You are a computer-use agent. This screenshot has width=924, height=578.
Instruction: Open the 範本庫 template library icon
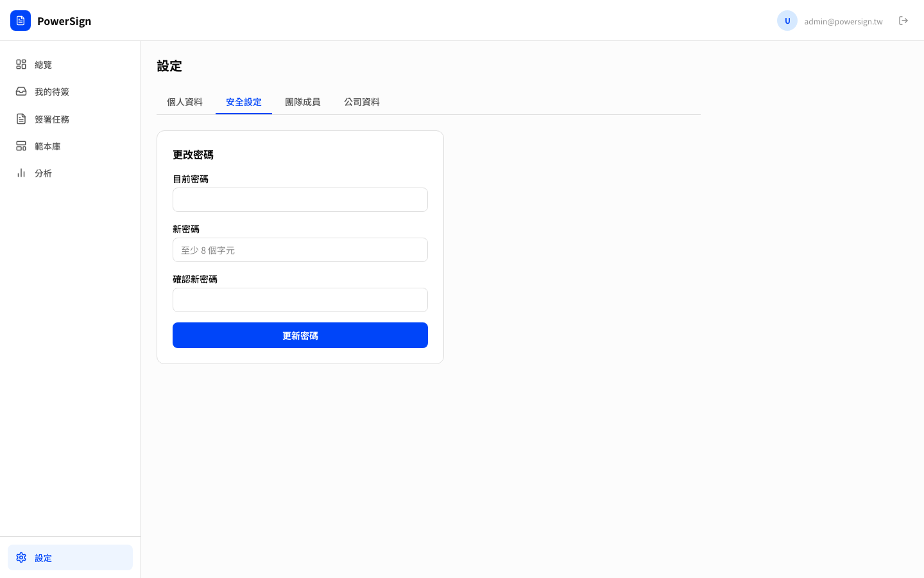tap(21, 146)
